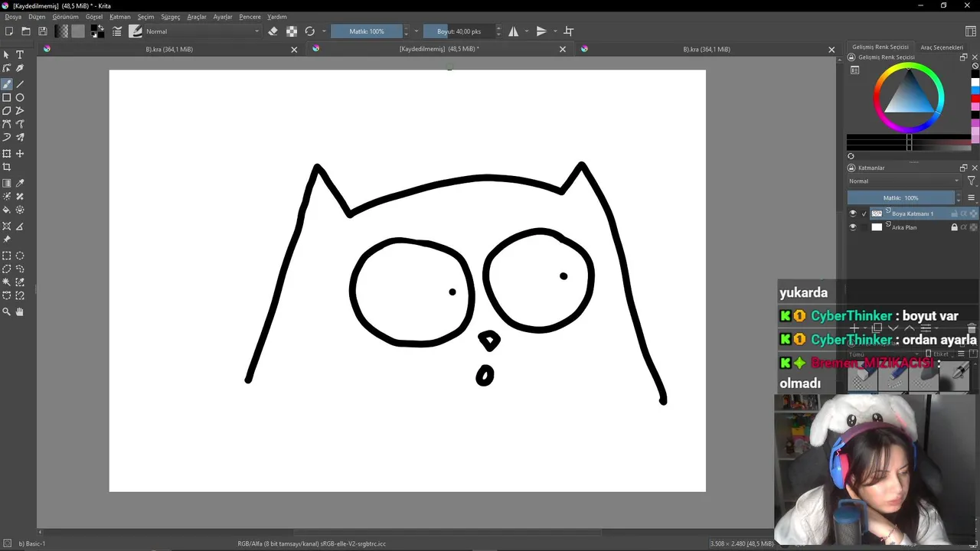Hide the Arka Plan layer

point(853,227)
